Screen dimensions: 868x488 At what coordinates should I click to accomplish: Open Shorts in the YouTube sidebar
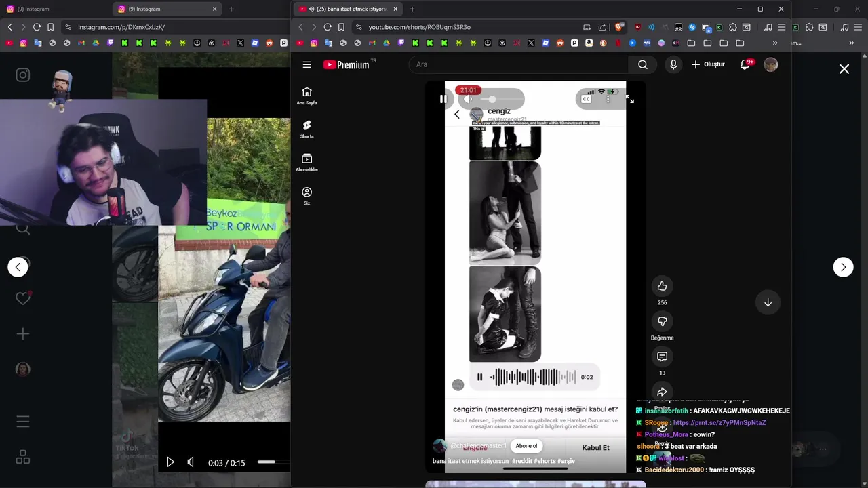click(x=307, y=129)
